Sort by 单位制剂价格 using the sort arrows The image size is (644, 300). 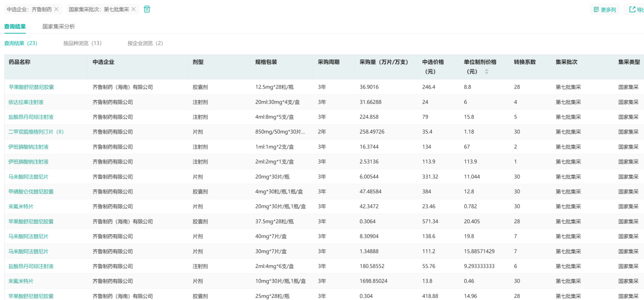coord(487,72)
